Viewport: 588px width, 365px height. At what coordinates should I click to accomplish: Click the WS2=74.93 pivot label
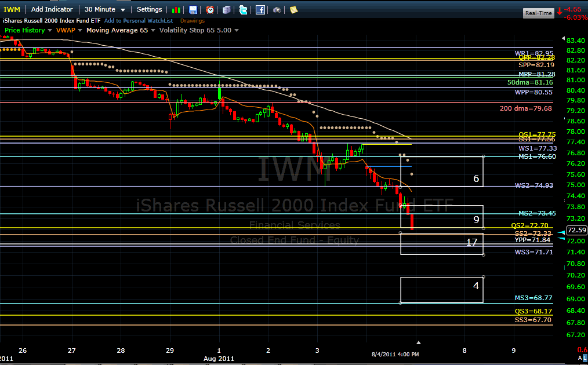[x=534, y=185]
